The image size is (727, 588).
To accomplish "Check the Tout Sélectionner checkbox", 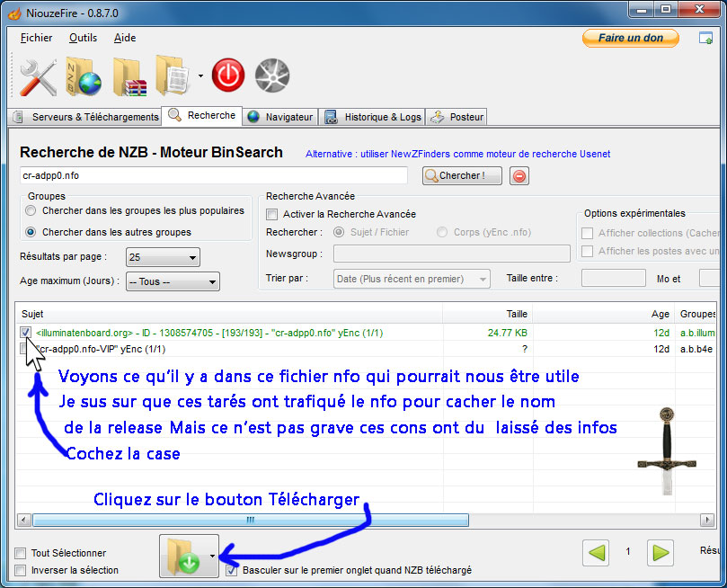I will [21, 553].
